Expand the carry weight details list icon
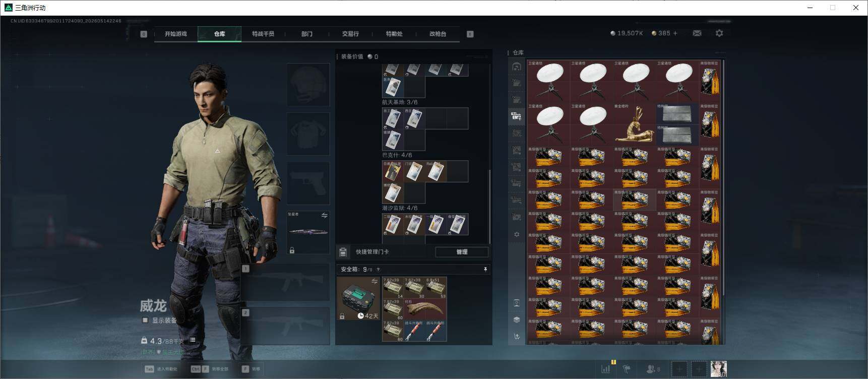The image size is (868, 379). pyautogui.click(x=192, y=340)
